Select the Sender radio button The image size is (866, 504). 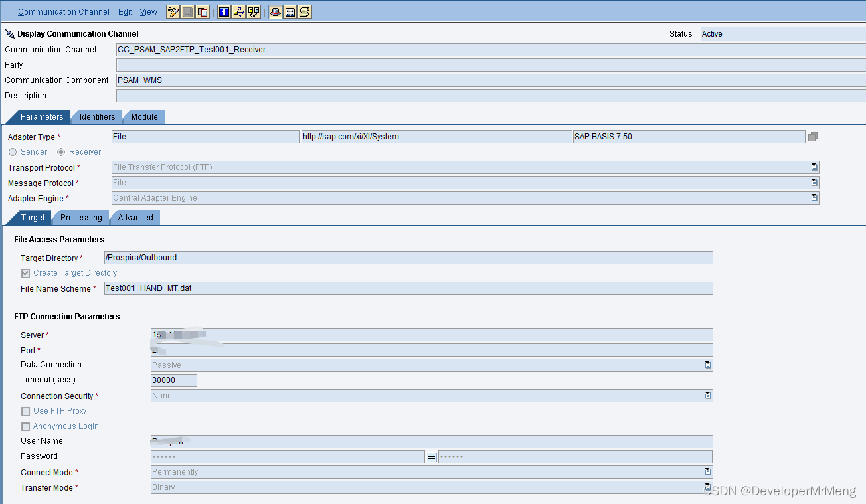point(13,151)
